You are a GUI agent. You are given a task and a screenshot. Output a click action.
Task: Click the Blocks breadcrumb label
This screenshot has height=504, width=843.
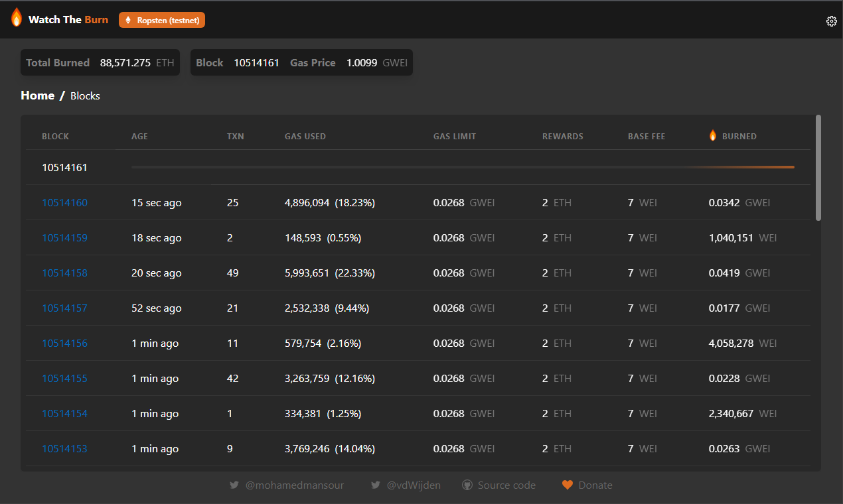coord(85,96)
